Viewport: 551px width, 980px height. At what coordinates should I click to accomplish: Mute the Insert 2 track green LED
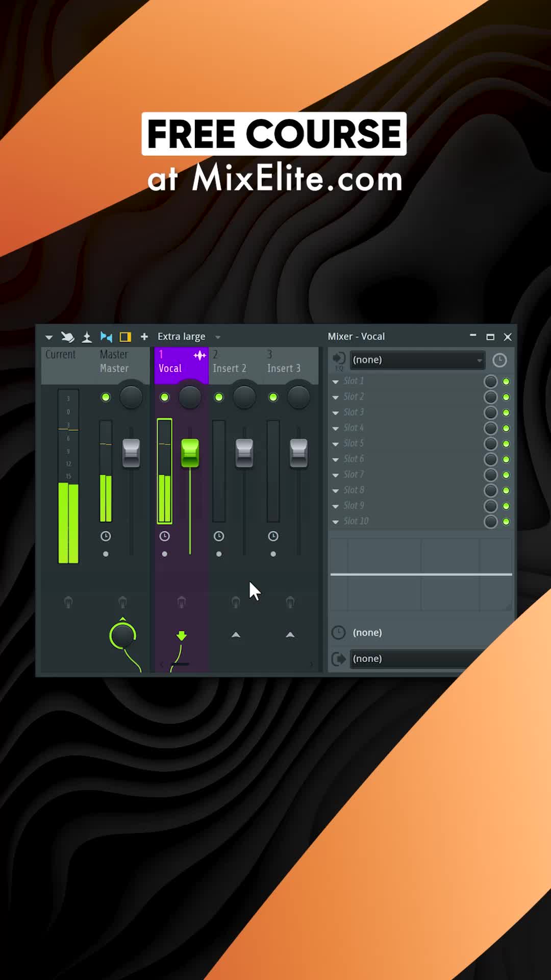(219, 397)
